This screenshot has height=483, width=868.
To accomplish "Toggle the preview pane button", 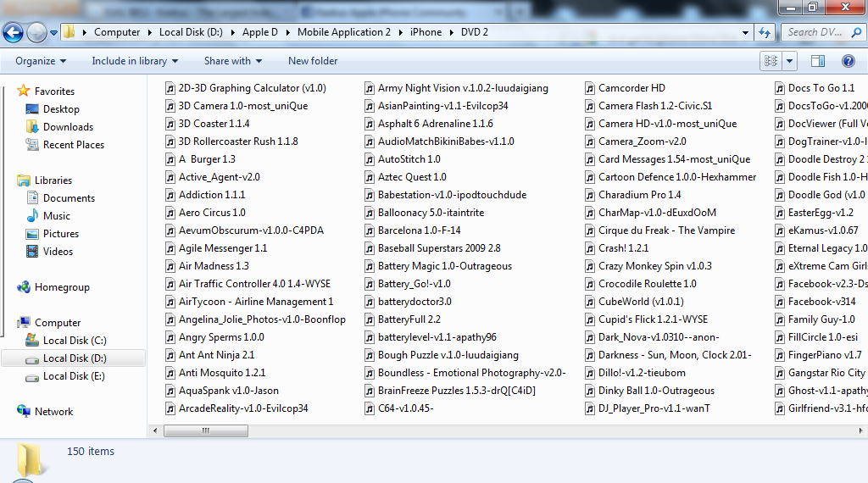I will 818,61.
